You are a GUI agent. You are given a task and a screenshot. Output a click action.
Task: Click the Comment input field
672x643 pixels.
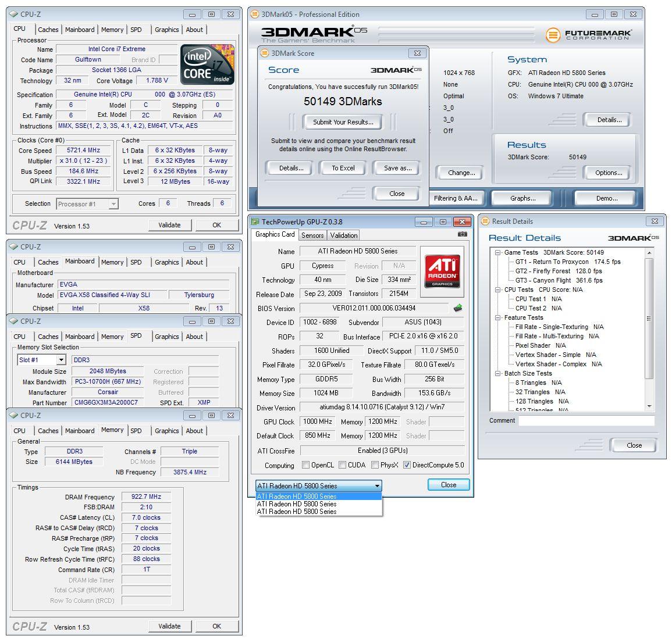coord(586,421)
